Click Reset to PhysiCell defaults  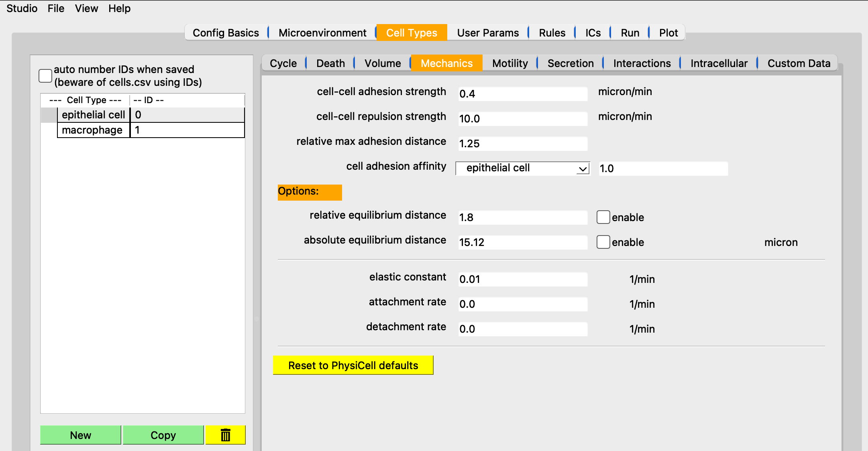click(x=353, y=365)
